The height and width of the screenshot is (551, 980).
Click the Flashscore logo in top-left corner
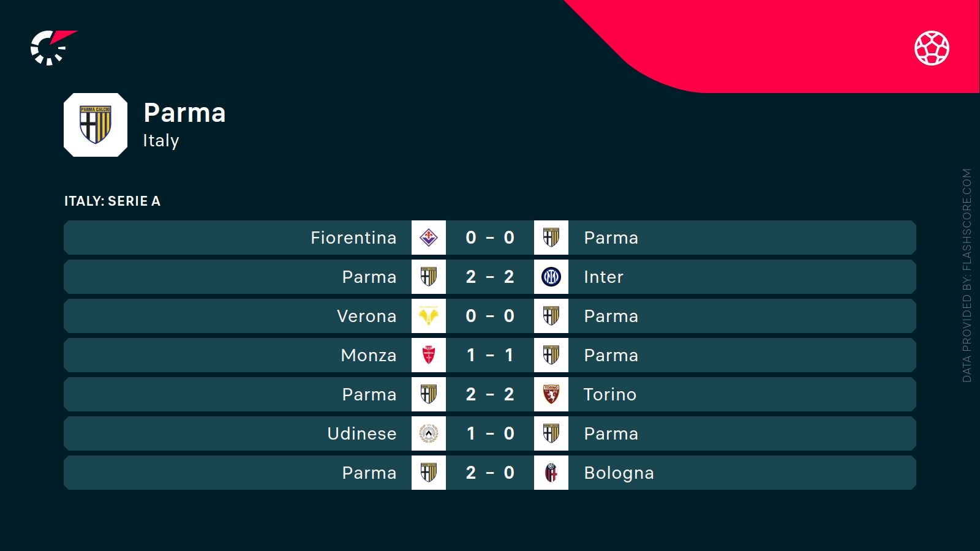click(51, 47)
